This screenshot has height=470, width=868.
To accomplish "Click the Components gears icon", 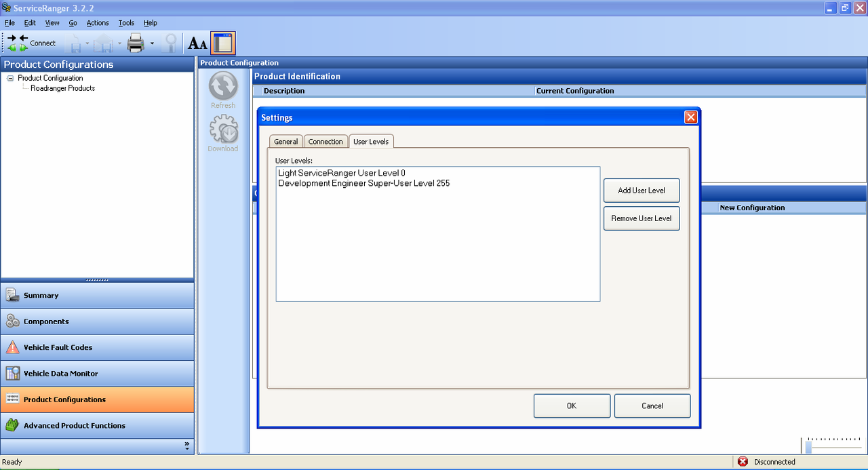I will pos(12,321).
